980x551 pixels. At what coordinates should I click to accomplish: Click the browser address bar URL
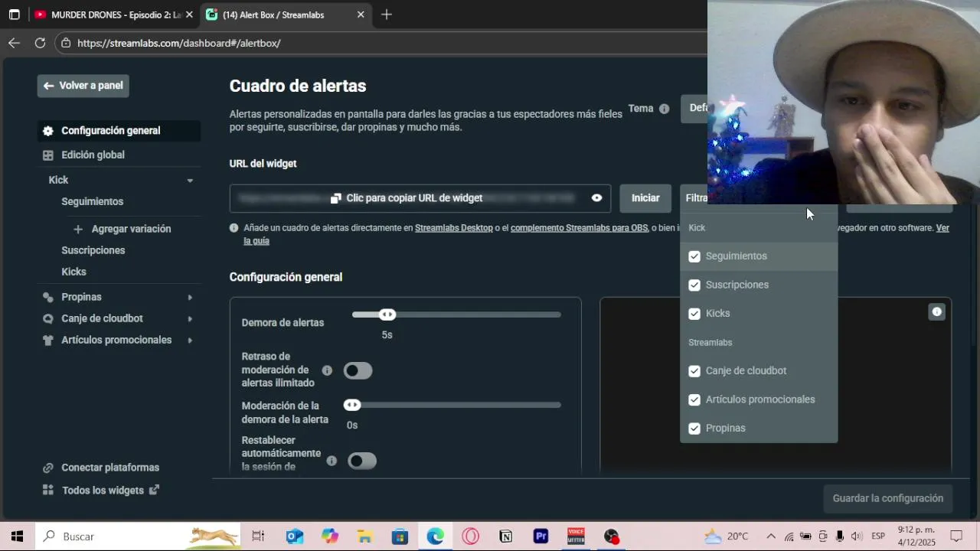(x=179, y=43)
